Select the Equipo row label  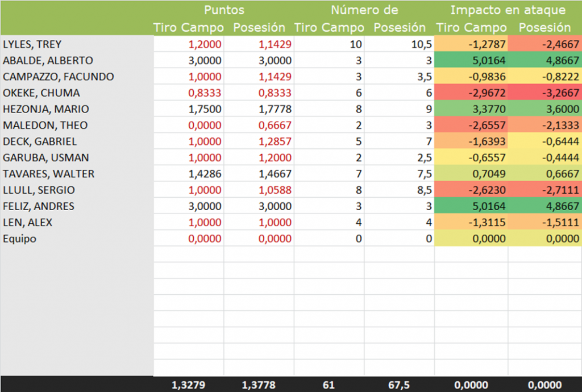pyautogui.click(x=20, y=239)
